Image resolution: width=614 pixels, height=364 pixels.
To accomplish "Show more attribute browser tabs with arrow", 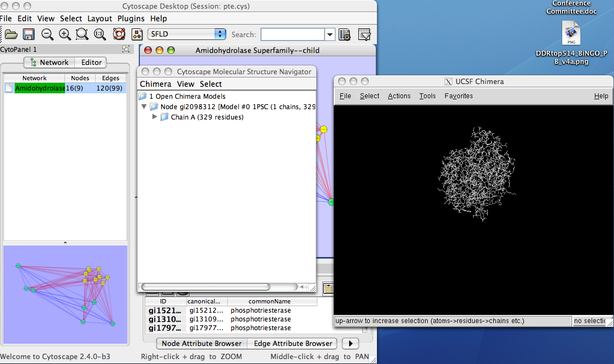I will (351, 344).
